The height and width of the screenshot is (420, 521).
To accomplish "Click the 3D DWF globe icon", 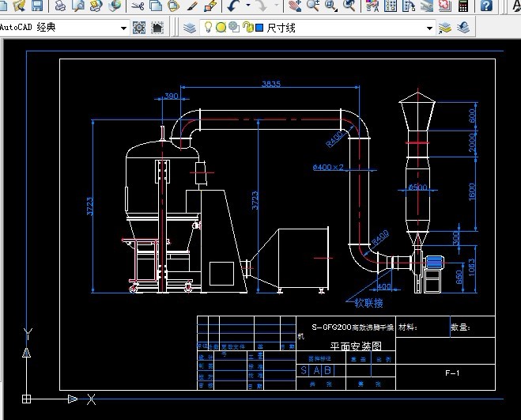I will coord(115,6).
